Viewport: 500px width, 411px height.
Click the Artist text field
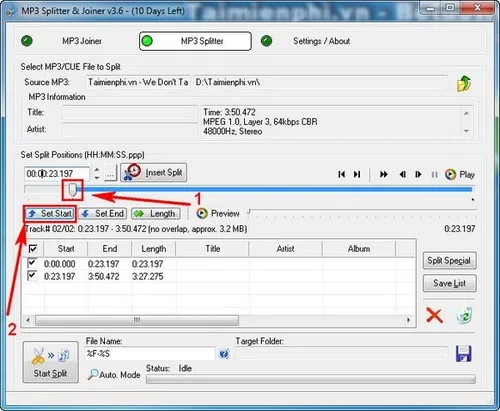(130, 129)
